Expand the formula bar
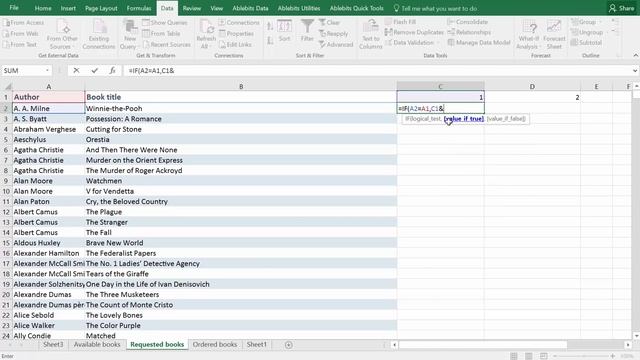This screenshot has width=640, height=360. click(635, 71)
